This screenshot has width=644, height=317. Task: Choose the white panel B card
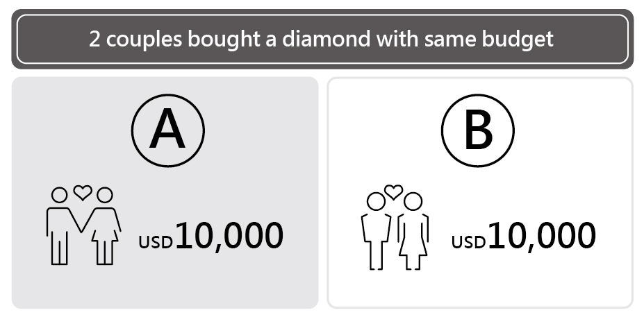pos(480,193)
